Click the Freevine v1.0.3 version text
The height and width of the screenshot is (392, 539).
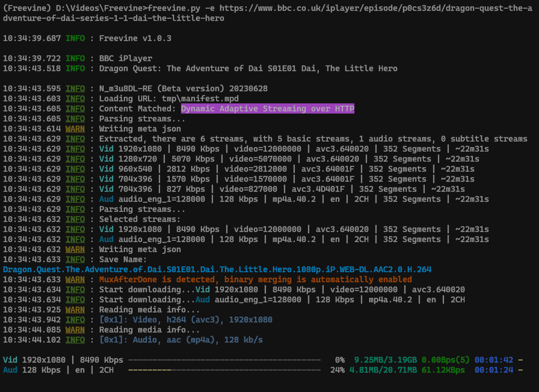pos(135,38)
